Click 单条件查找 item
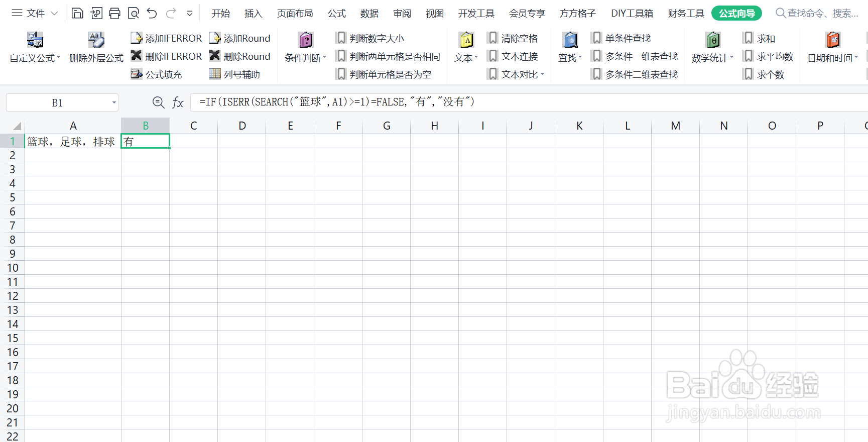 point(621,38)
